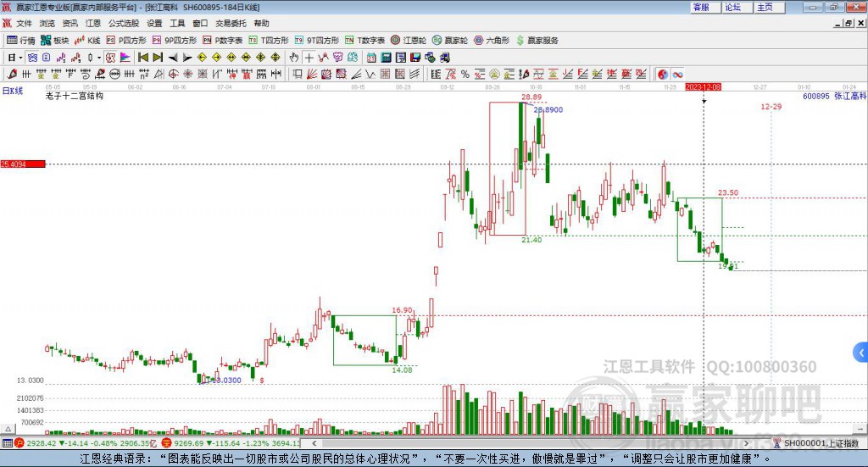Click the color flag icon in toolbar
The width and height of the screenshot is (868, 467).
125,58
